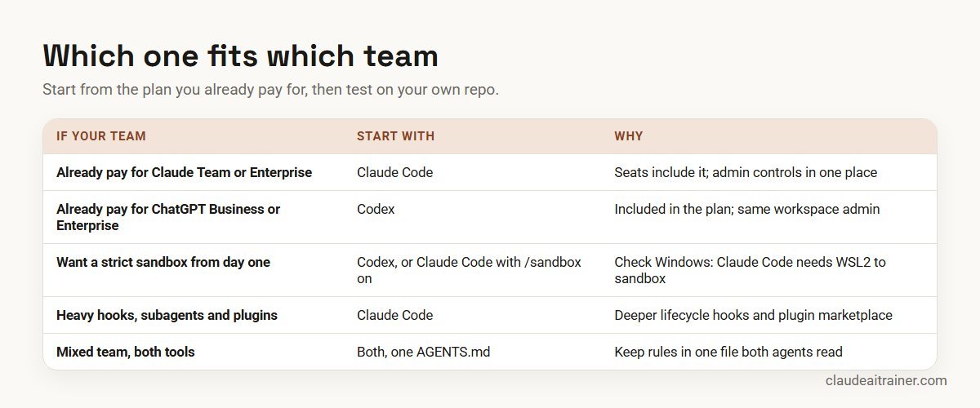Click the 'IF YOUR TEAM' column header
Screen dimensions: 980x408
tap(101, 136)
